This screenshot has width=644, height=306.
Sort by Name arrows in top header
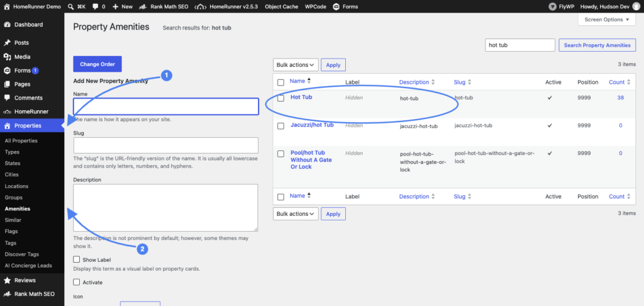coord(309,81)
